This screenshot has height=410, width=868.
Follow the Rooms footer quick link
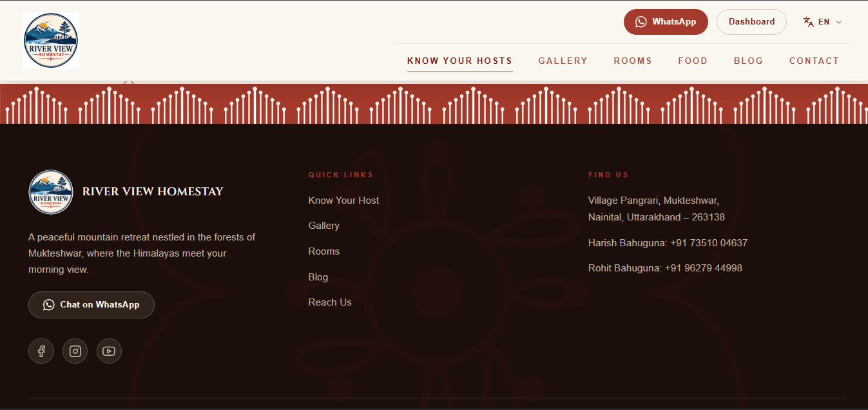324,251
